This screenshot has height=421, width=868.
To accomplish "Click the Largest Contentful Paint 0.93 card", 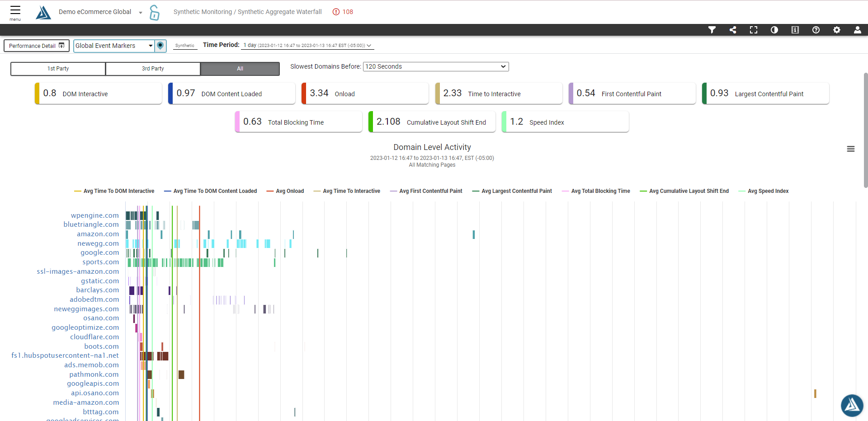I will 765,94.
